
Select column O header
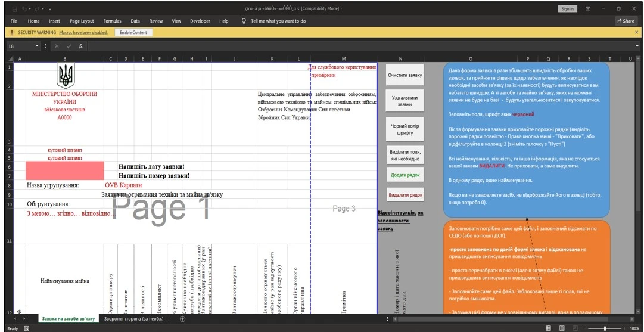(470, 59)
